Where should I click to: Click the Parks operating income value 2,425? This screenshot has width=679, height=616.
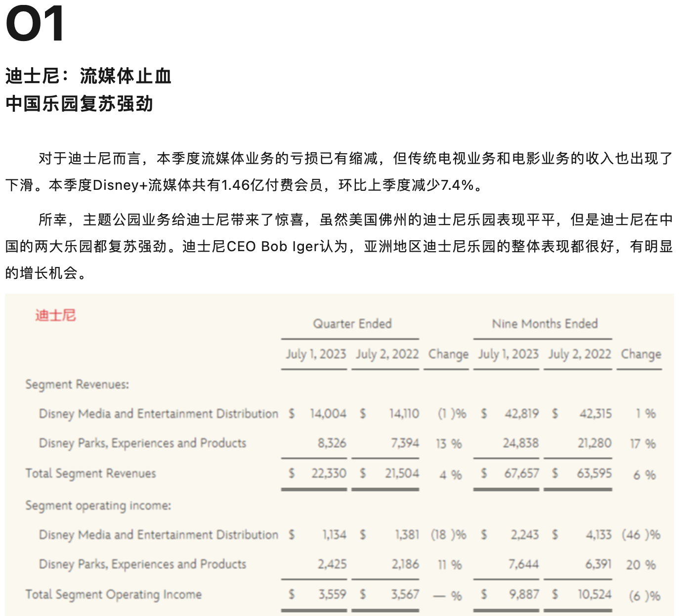pos(332,564)
